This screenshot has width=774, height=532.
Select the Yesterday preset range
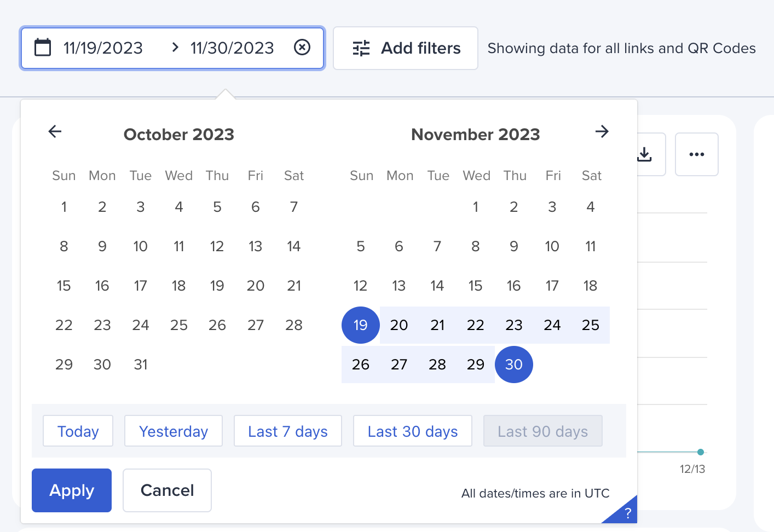click(x=174, y=431)
